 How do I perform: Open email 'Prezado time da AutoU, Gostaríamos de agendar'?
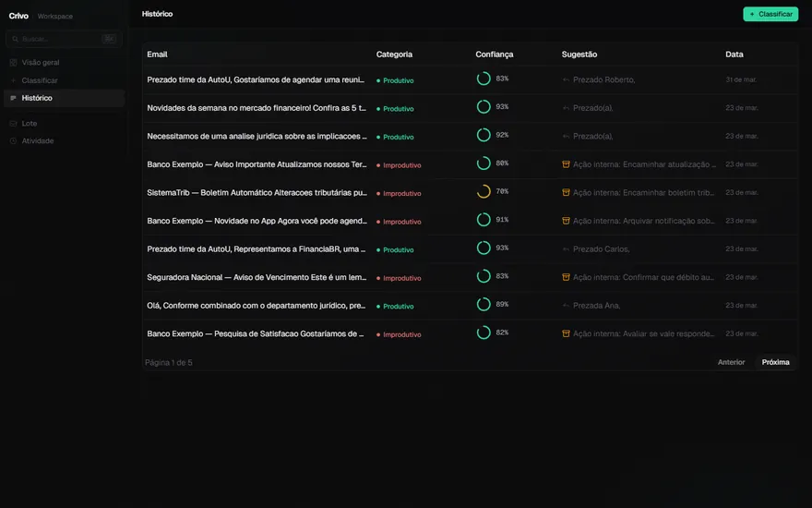point(256,79)
